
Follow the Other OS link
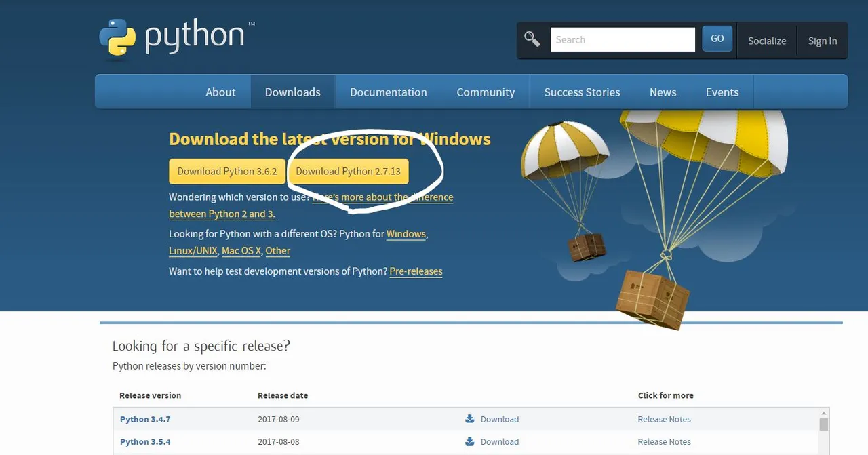(x=278, y=251)
